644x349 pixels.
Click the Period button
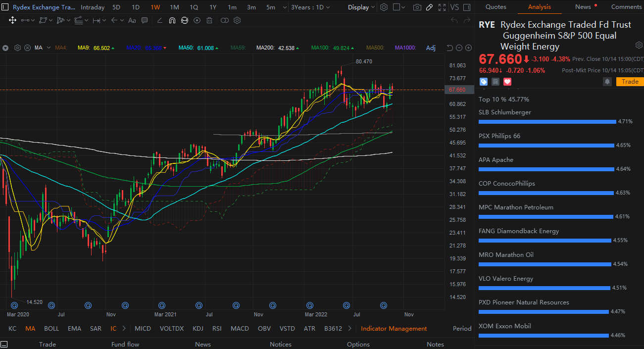click(462, 329)
